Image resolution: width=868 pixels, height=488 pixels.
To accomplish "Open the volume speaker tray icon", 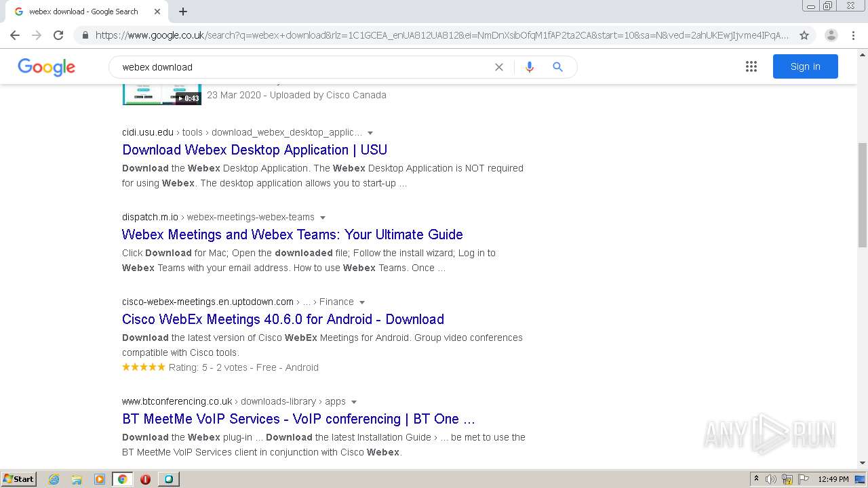I will 771,479.
